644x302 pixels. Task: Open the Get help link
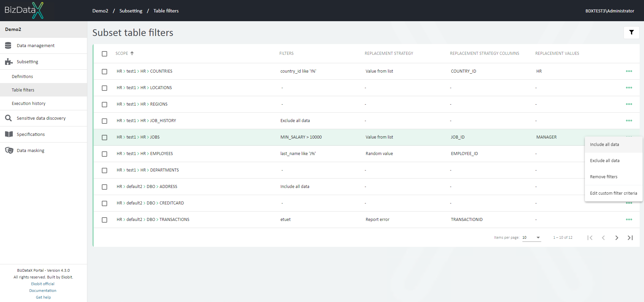[43, 297]
